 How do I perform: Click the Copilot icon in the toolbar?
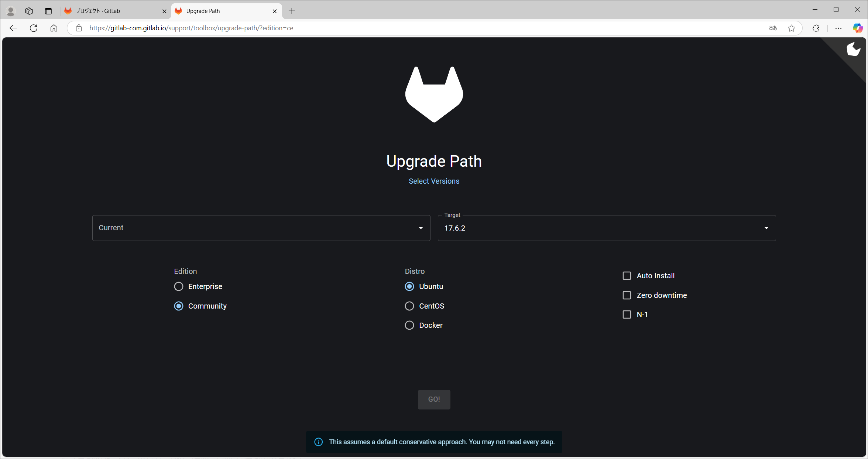point(857,28)
